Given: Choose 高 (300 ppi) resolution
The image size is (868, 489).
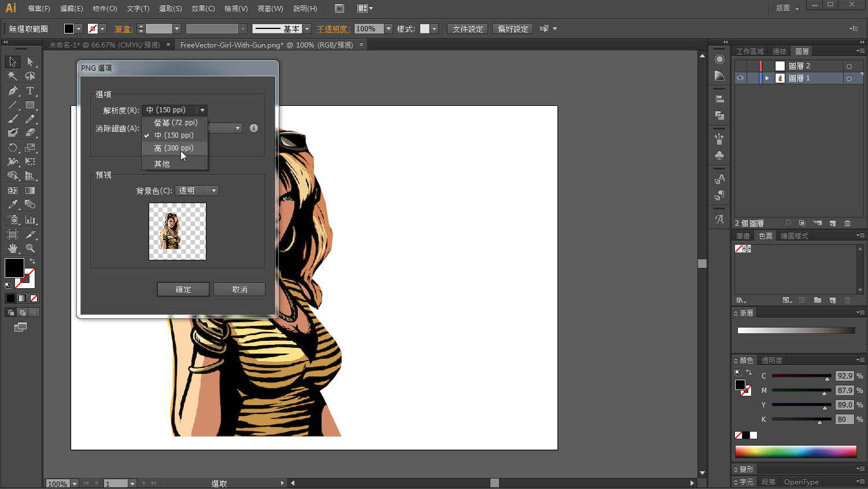Looking at the screenshot, I should (175, 148).
